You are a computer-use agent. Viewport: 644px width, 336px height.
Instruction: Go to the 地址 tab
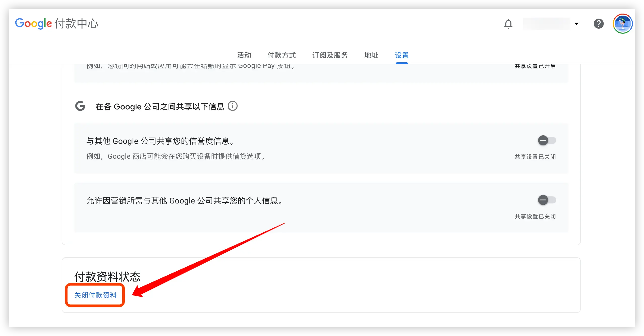371,55
